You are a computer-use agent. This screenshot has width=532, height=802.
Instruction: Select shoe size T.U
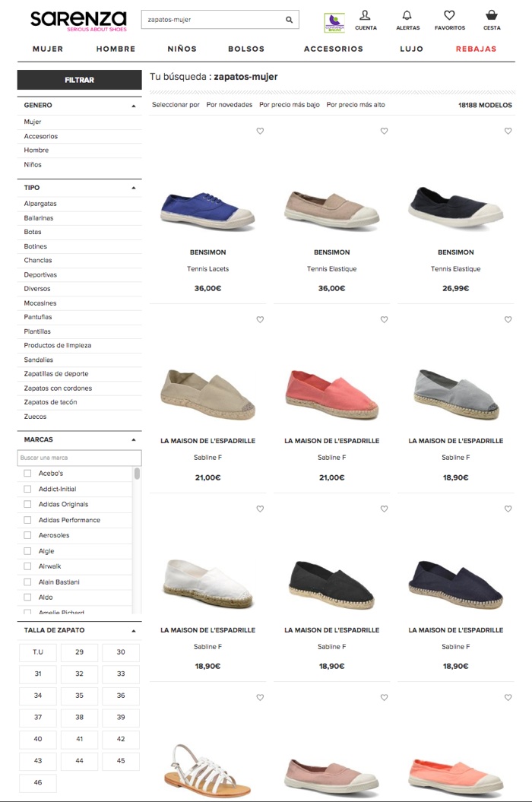[x=38, y=652]
